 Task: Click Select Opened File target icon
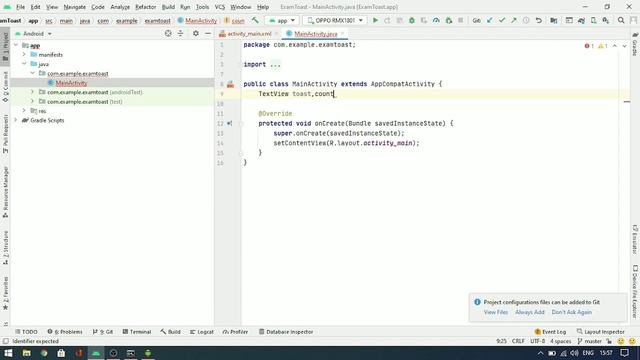(x=168, y=33)
